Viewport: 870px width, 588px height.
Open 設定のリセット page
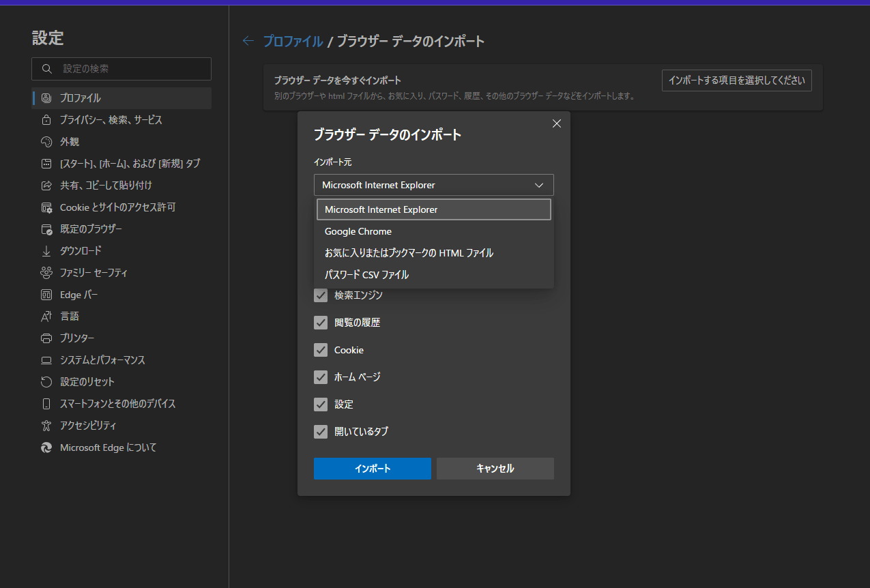pyautogui.click(x=121, y=382)
